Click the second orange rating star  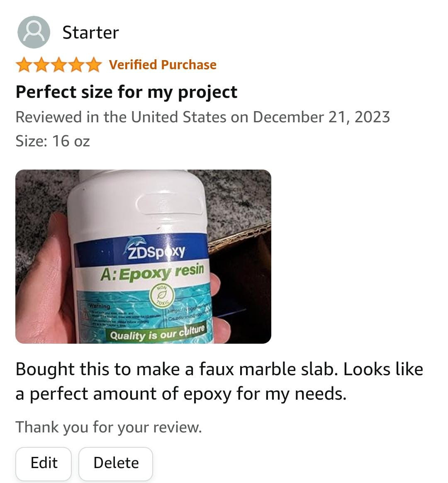tap(41, 65)
